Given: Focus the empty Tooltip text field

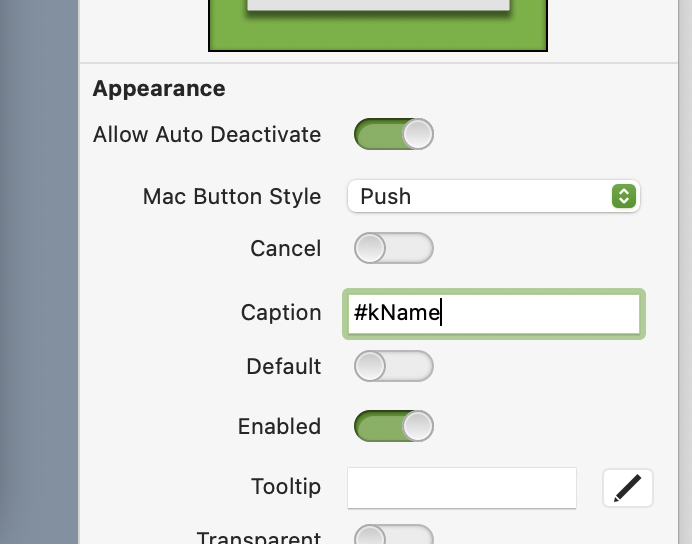Looking at the screenshot, I should (x=462, y=488).
